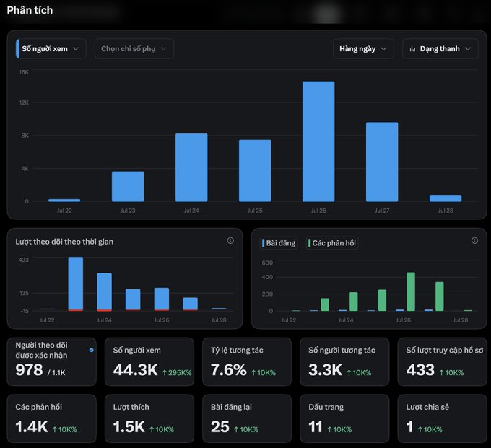
Task: Open the Số người xem metric dropdown
Action: click(x=51, y=49)
